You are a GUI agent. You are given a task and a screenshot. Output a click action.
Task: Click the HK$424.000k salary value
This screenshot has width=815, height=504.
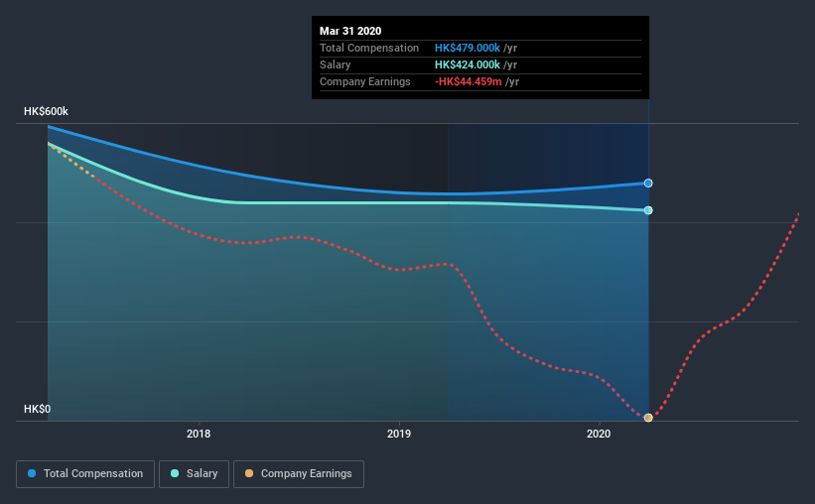click(468, 64)
